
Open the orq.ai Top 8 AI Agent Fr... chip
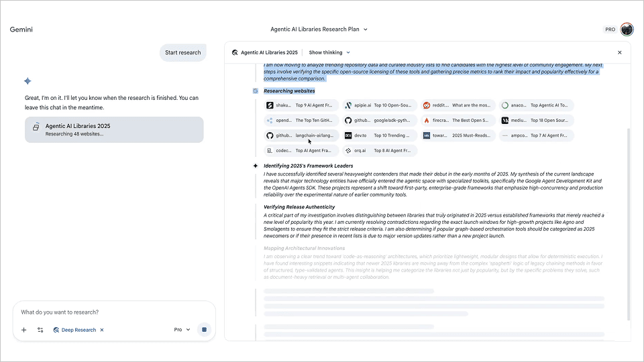[380, 151]
